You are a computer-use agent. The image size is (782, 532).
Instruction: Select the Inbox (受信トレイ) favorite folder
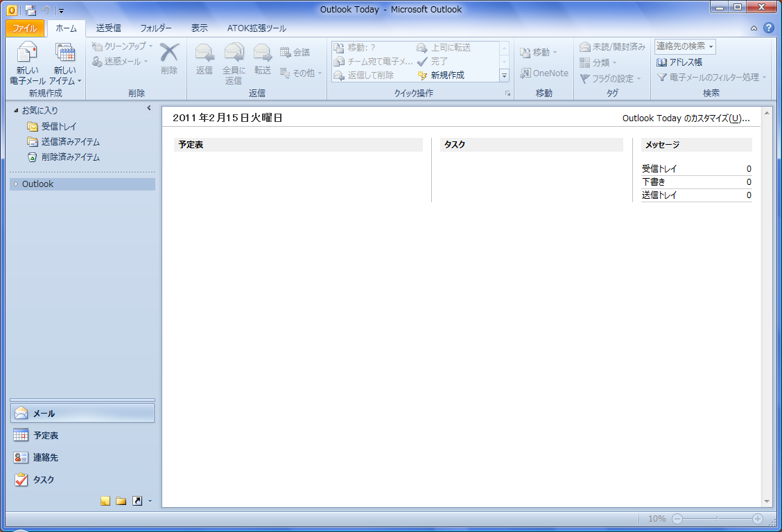click(58, 127)
